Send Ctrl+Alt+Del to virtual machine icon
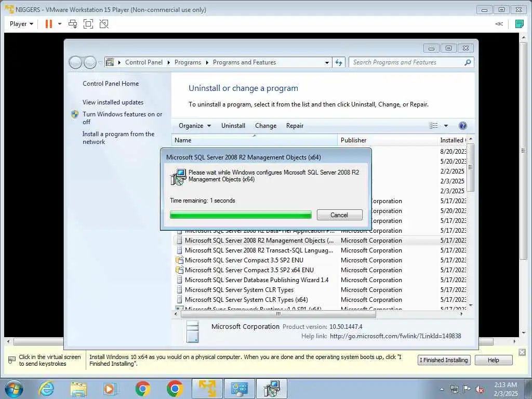The height and width of the screenshot is (399, 532). click(x=73, y=24)
